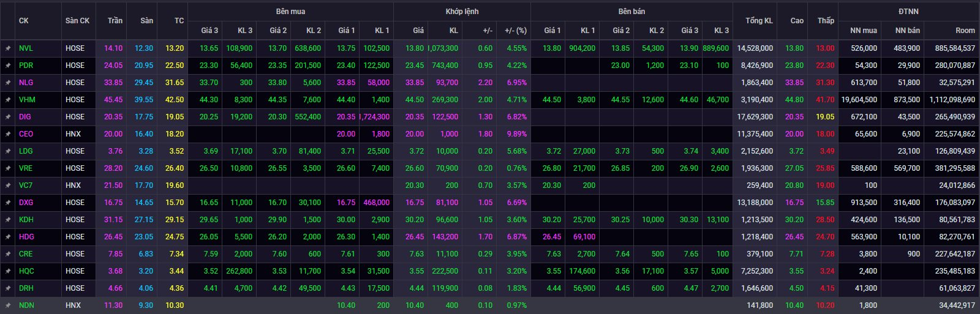This screenshot has width=980, height=314.
Task: Toggle the pin next to CRE
Action: pyautogui.click(x=8, y=254)
